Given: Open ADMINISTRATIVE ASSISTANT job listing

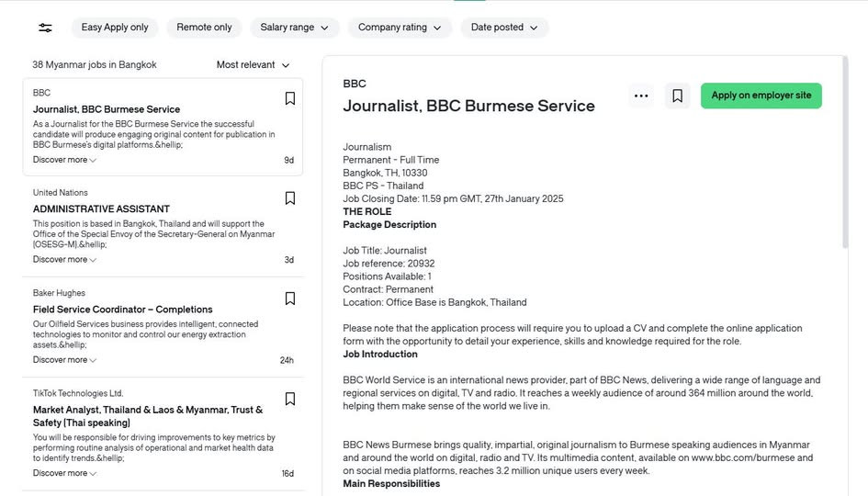Looking at the screenshot, I should pos(101,209).
